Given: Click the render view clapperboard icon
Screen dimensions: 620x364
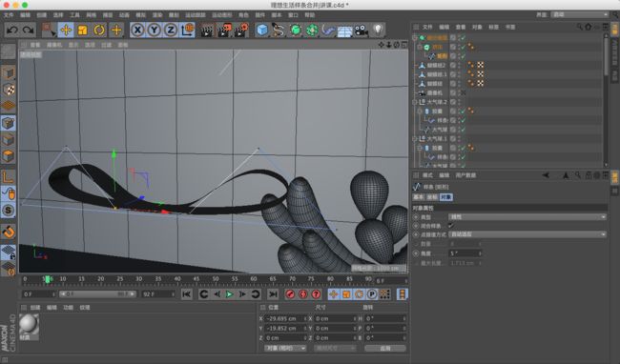Looking at the screenshot, I should pos(206,30).
